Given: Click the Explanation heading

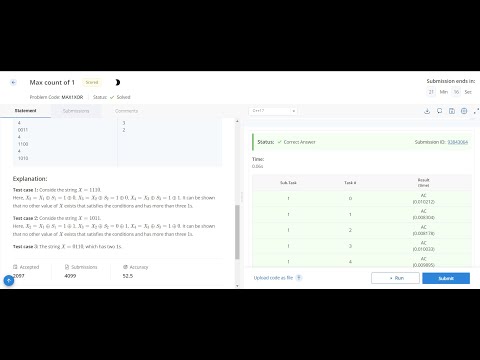Looking at the screenshot, I should tap(30, 179).
